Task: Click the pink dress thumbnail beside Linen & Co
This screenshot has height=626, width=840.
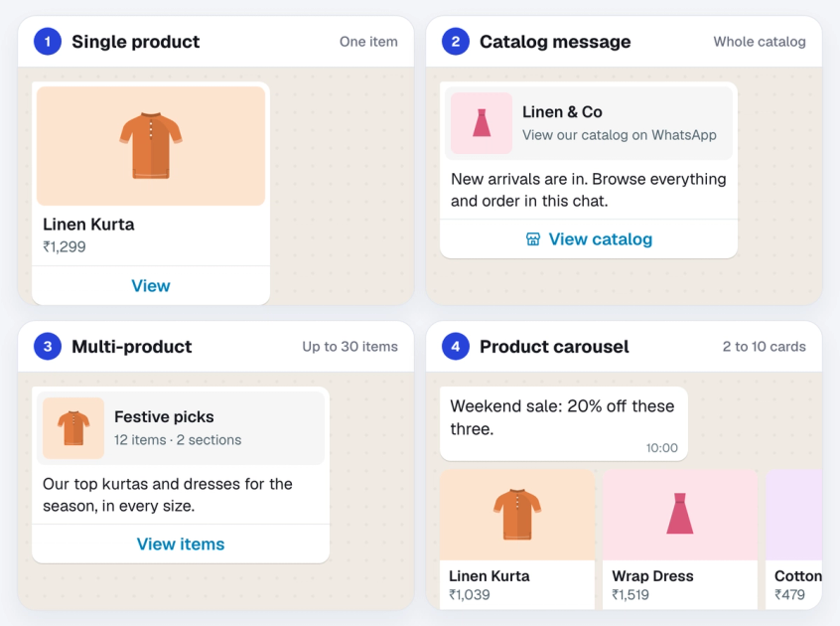Action: click(x=482, y=123)
